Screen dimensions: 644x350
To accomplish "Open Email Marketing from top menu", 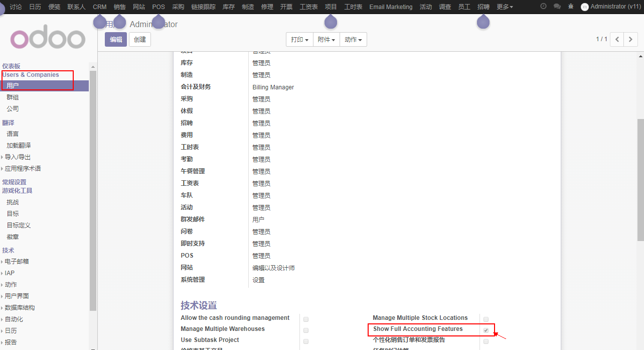I will coord(391,7).
